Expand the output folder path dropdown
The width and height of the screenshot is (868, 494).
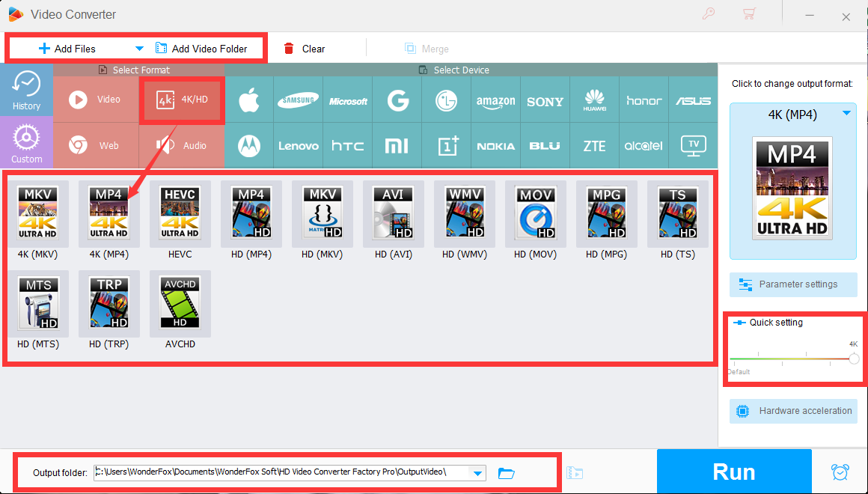coord(477,473)
